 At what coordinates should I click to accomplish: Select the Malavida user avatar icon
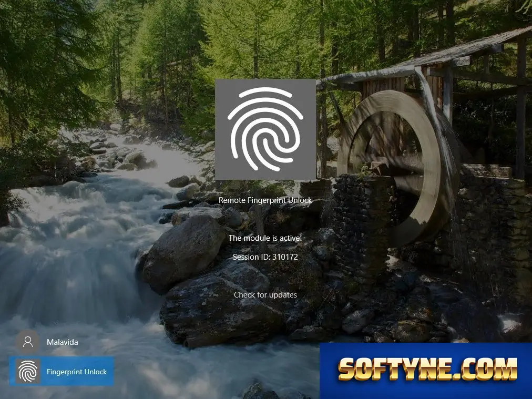click(28, 342)
